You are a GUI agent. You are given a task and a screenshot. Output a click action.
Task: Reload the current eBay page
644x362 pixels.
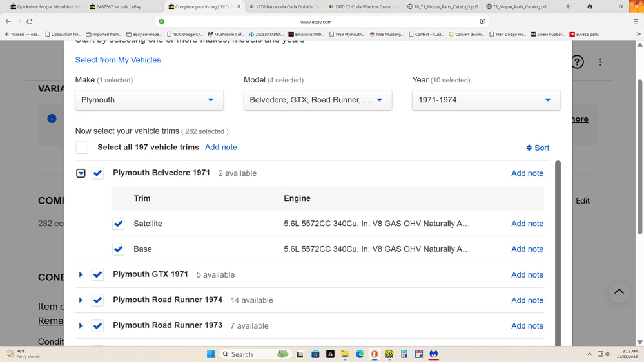point(30,21)
